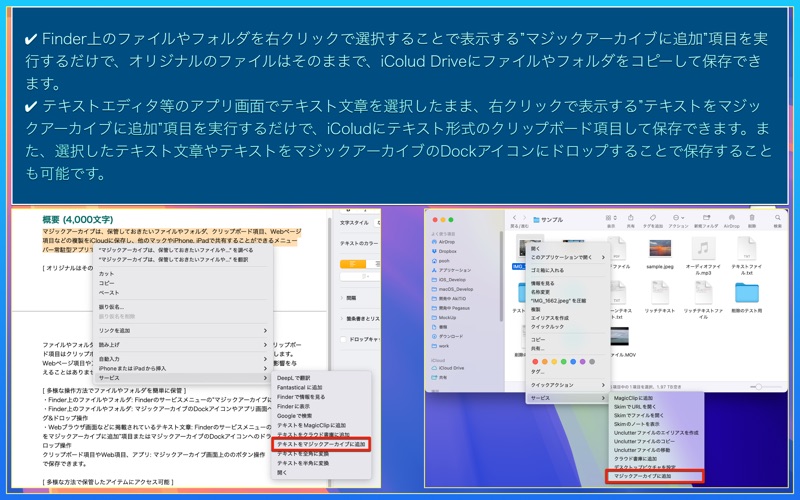Expand 読み上げ submenu in text menu
This screenshot has height=500, width=800.
pyautogui.click(x=183, y=345)
